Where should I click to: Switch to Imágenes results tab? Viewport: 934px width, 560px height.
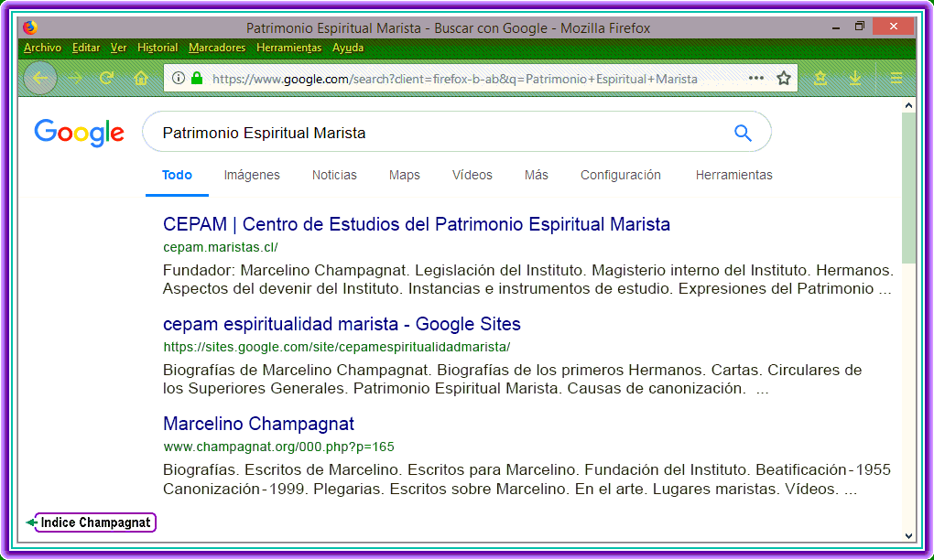(x=252, y=175)
